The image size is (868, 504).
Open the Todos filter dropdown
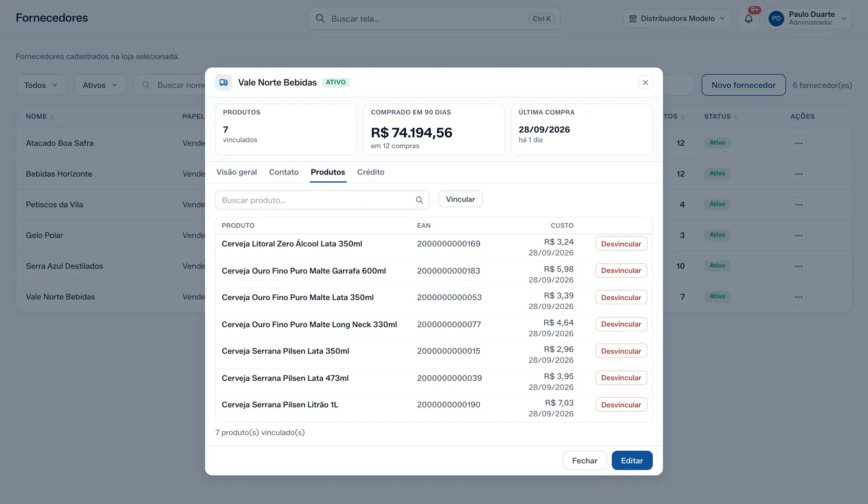pos(41,85)
